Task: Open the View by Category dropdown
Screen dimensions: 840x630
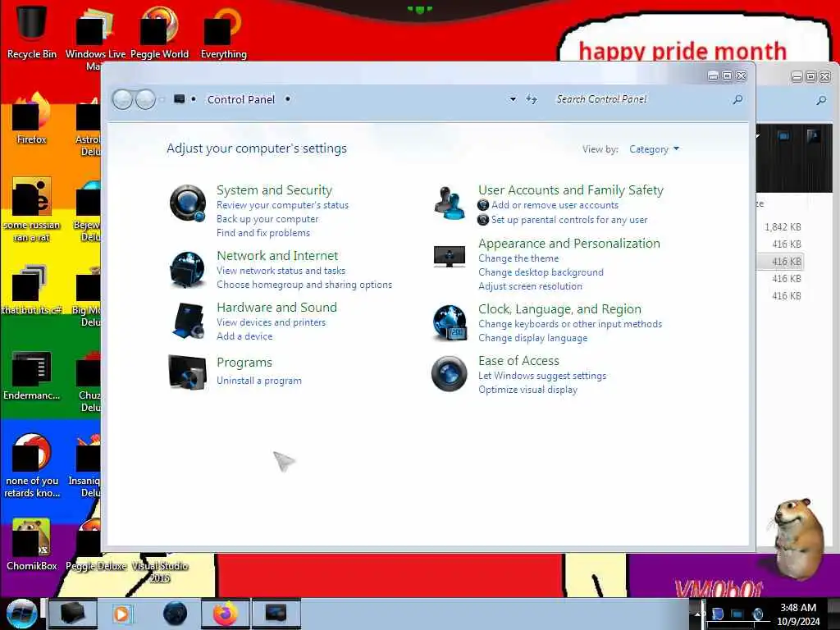Action: click(x=654, y=149)
